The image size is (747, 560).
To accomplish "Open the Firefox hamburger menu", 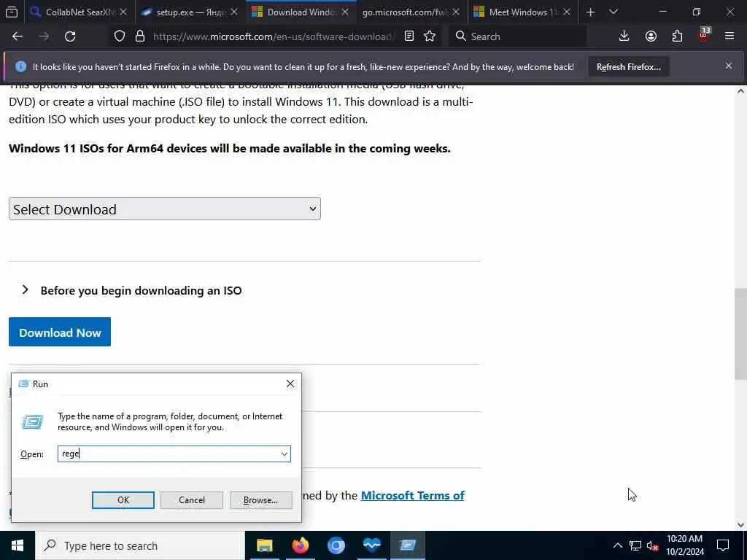I will (x=729, y=36).
